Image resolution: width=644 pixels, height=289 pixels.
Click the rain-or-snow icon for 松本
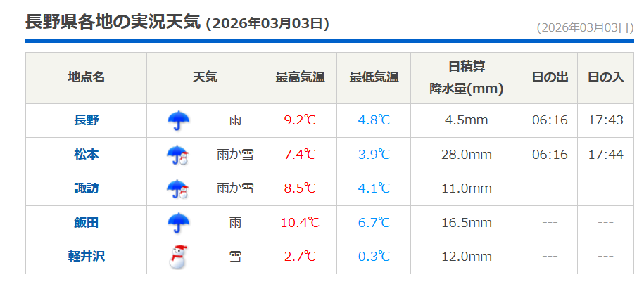[179, 155]
